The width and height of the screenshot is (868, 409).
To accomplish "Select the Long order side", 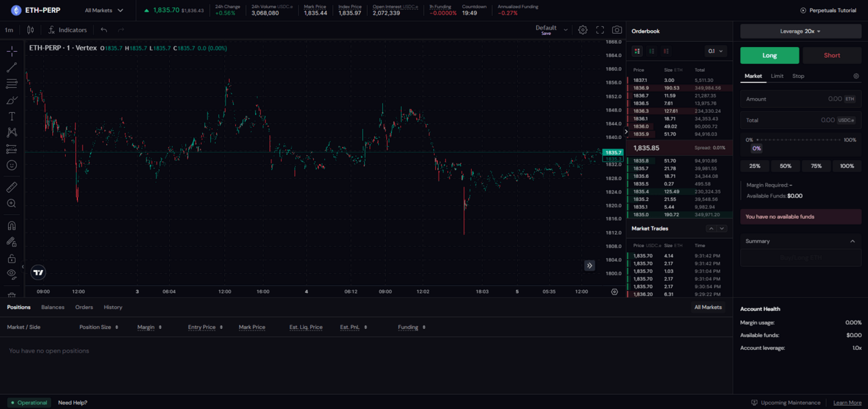I will [x=770, y=55].
